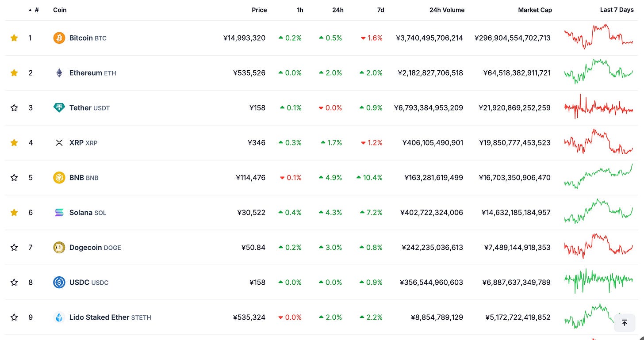
Task: Sort by the 24h Volume header
Action: (x=447, y=10)
